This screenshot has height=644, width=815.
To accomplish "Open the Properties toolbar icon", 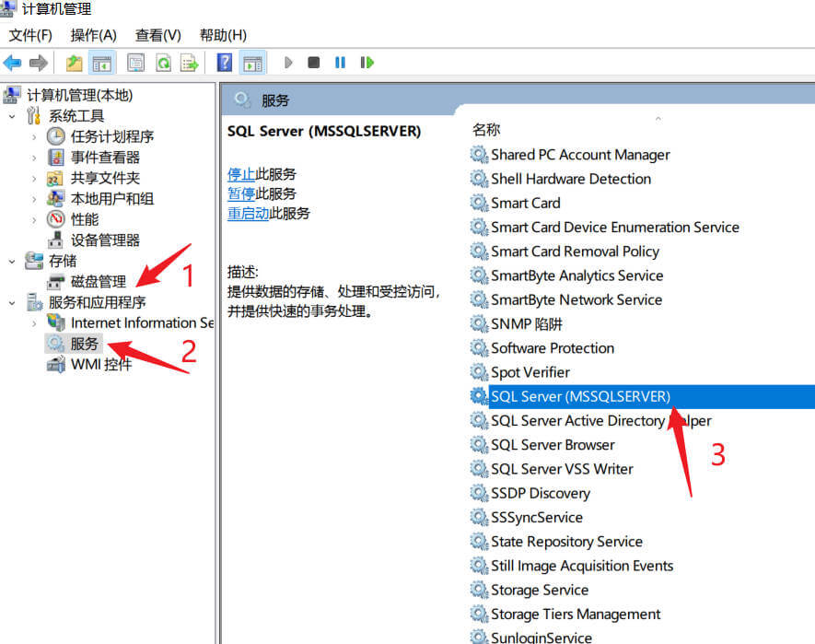I will tap(136, 63).
